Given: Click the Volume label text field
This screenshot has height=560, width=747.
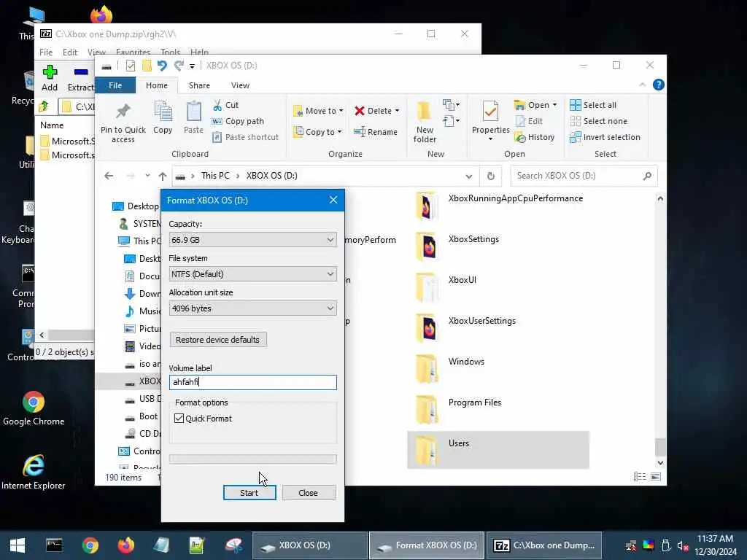Looking at the screenshot, I should (252, 382).
